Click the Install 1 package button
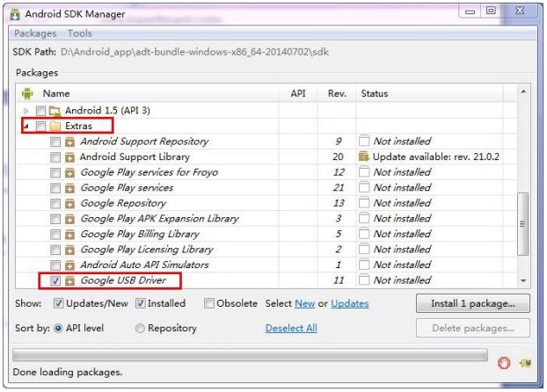 click(x=473, y=303)
